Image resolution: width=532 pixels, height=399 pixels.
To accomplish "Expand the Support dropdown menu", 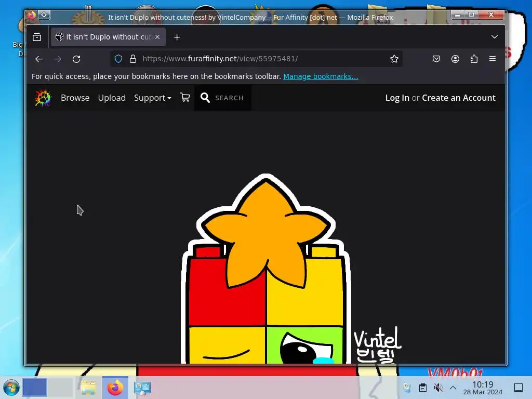I will 152,98.
